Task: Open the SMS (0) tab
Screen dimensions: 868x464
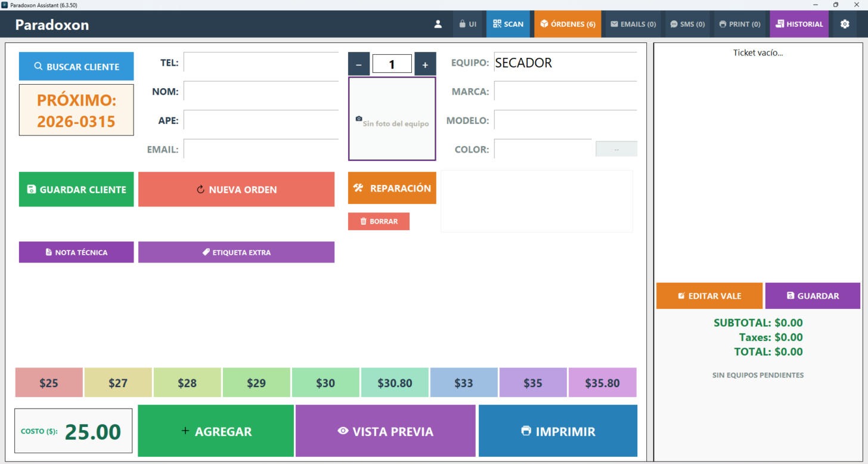Action: coord(687,24)
